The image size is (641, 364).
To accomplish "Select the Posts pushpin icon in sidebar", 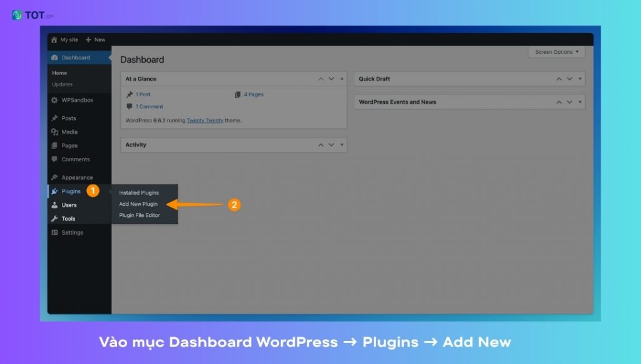I will (55, 118).
